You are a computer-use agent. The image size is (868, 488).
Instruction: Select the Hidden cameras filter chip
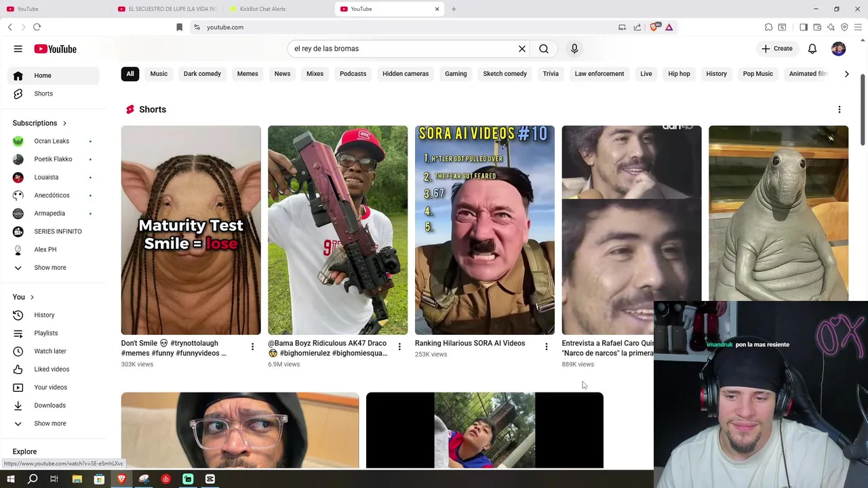pos(406,74)
